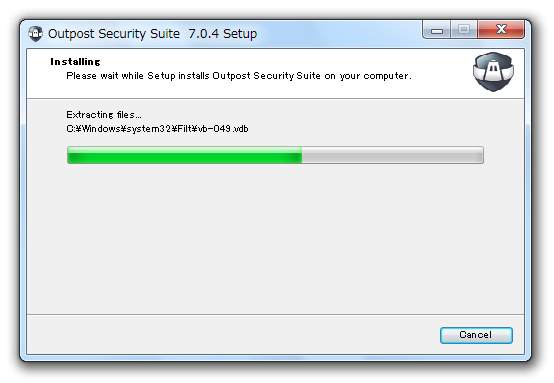Minimize the Outpost setup window
The width and height of the screenshot is (554, 383).
(x=437, y=30)
